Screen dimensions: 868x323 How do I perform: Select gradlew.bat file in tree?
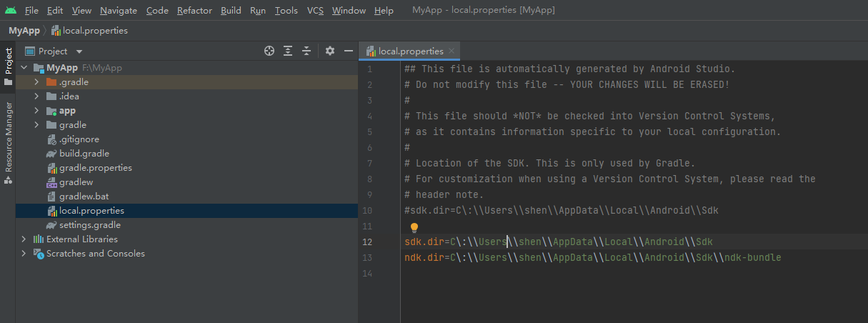186,197
